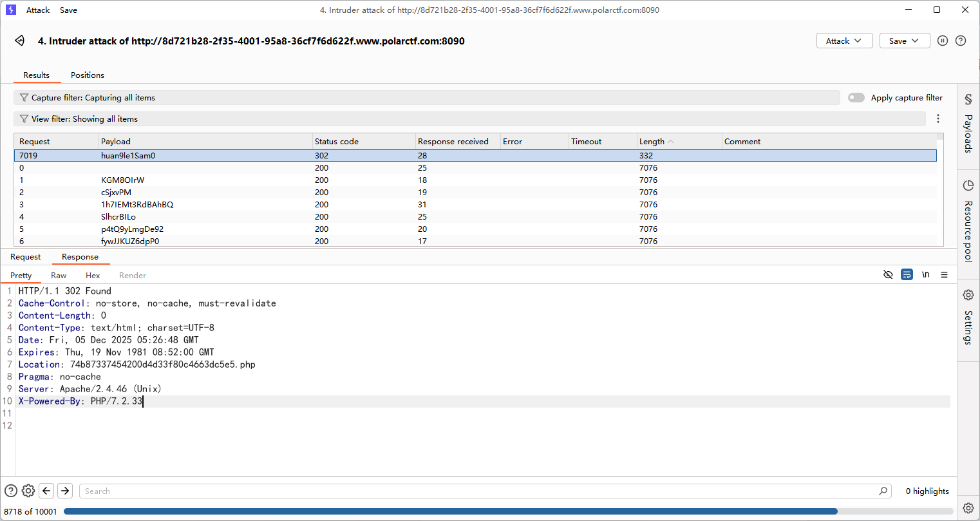Open the response editor hamburger menu
980x521 pixels.
click(x=944, y=275)
